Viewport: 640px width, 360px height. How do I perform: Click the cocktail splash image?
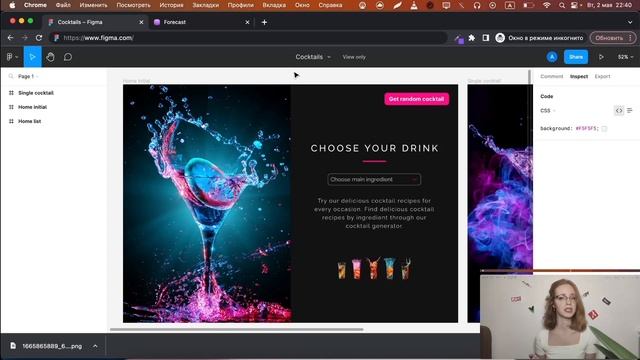207,203
